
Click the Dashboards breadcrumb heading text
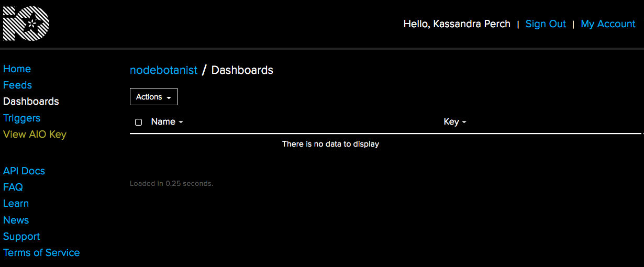coord(242,70)
